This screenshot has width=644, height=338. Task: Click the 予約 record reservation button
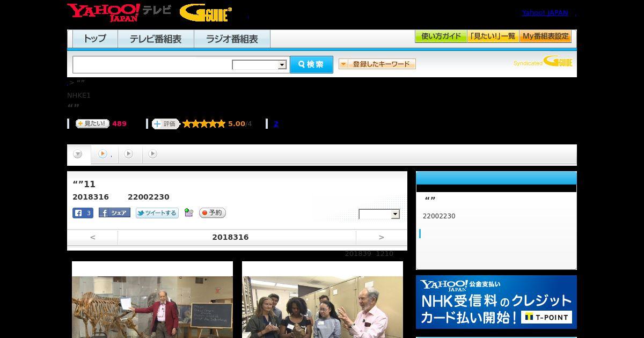(213, 213)
